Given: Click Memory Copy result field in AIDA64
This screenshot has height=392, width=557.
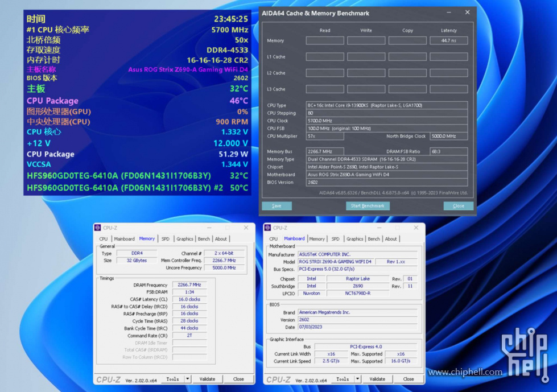Looking at the screenshot, I should 407,40.
